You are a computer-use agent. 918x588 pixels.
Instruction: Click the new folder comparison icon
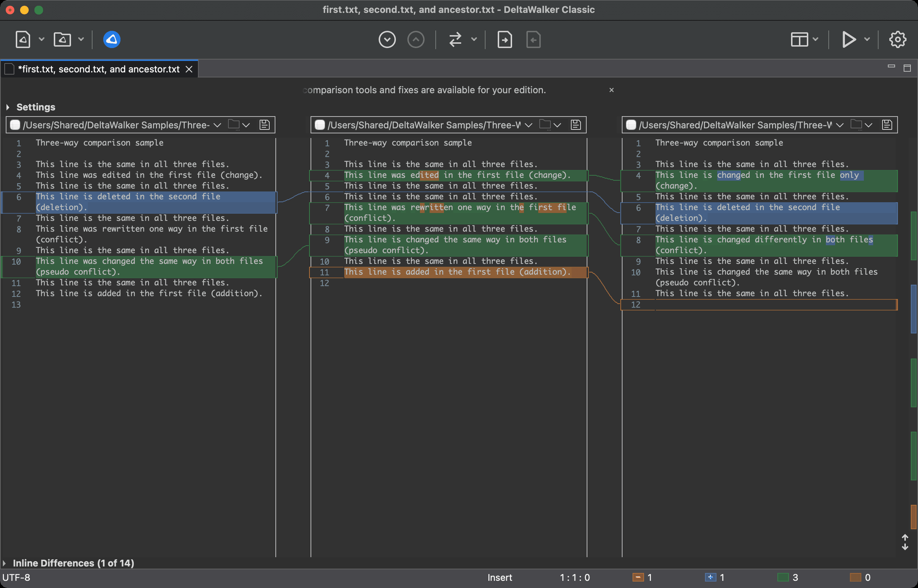[62, 39]
